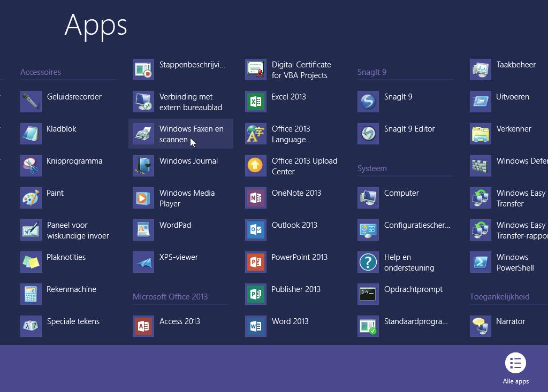The width and height of the screenshot is (548, 392).
Task: Click the Kladblok label text
Action: (62, 128)
